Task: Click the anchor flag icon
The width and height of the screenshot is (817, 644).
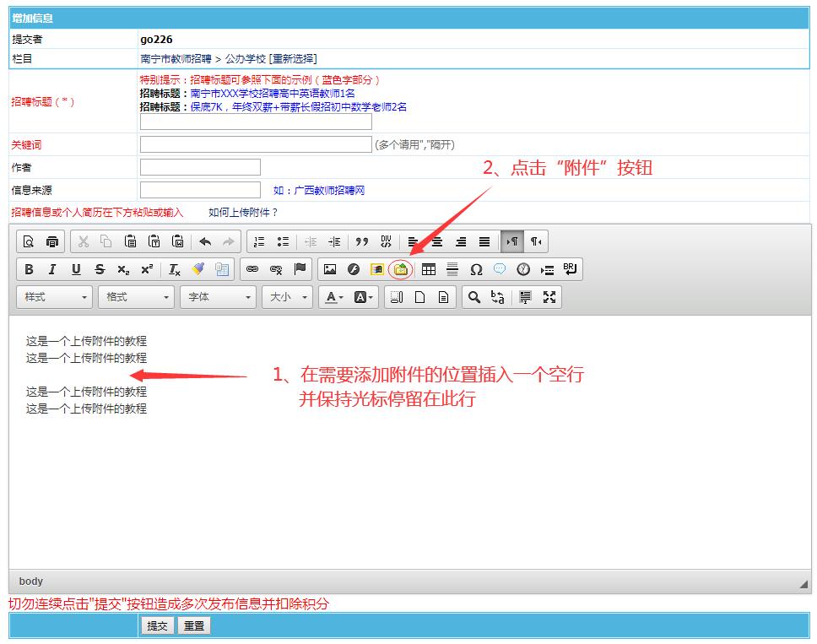Action: click(x=300, y=269)
